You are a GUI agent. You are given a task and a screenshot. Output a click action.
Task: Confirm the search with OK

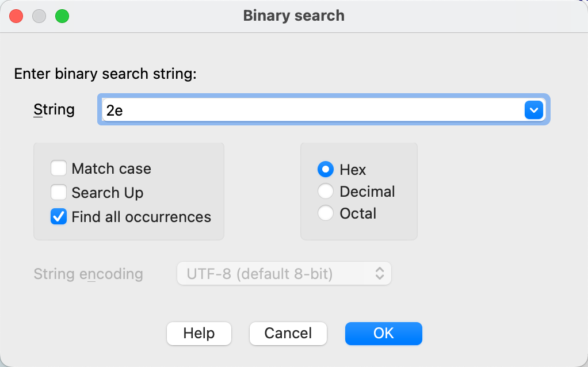point(384,333)
